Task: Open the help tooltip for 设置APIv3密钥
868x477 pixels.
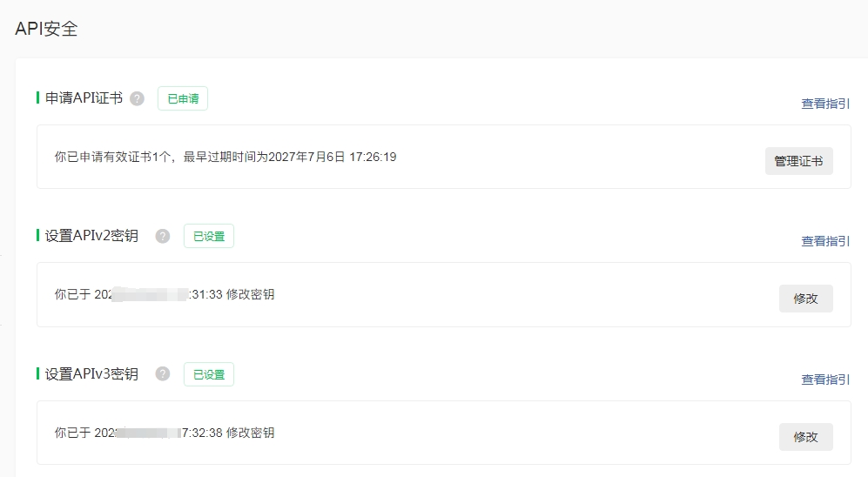Action: pos(163,374)
